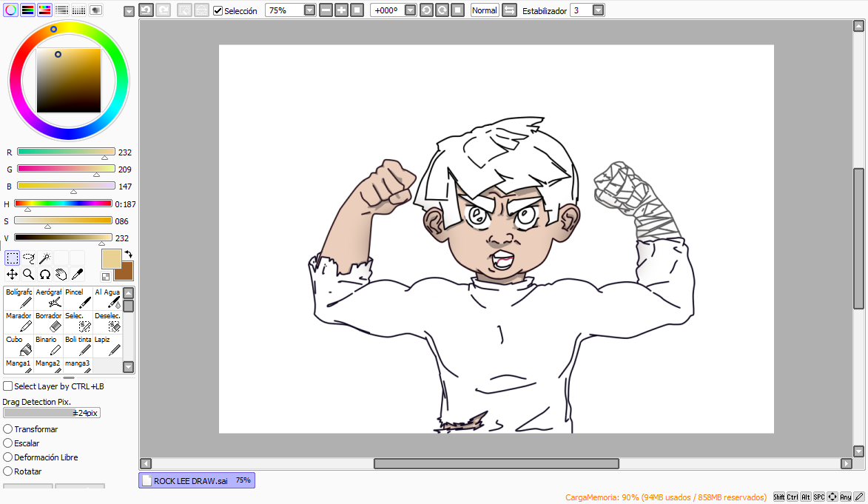The width and height of the screenshot is (868, 504).
Task: Select the Rotatar radio option
Action: (7, 471)
